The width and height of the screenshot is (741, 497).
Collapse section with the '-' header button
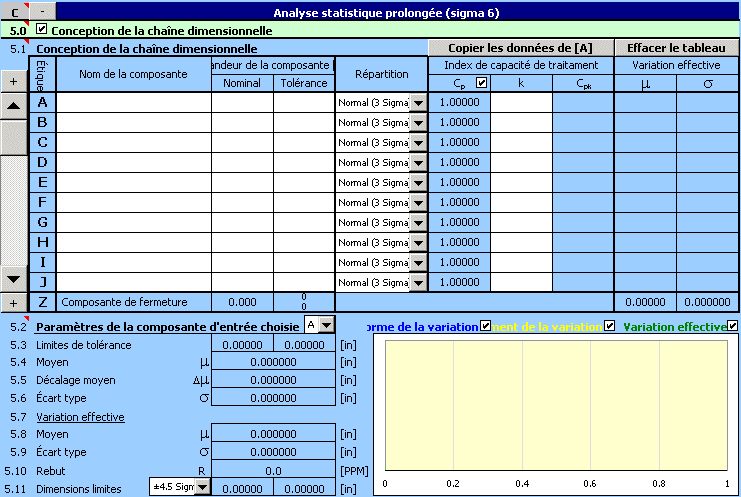click(x=42, y=11)
